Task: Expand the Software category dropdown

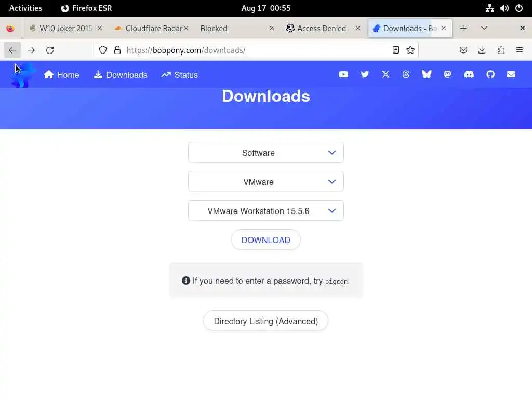Action: click(x=265, y=153)
